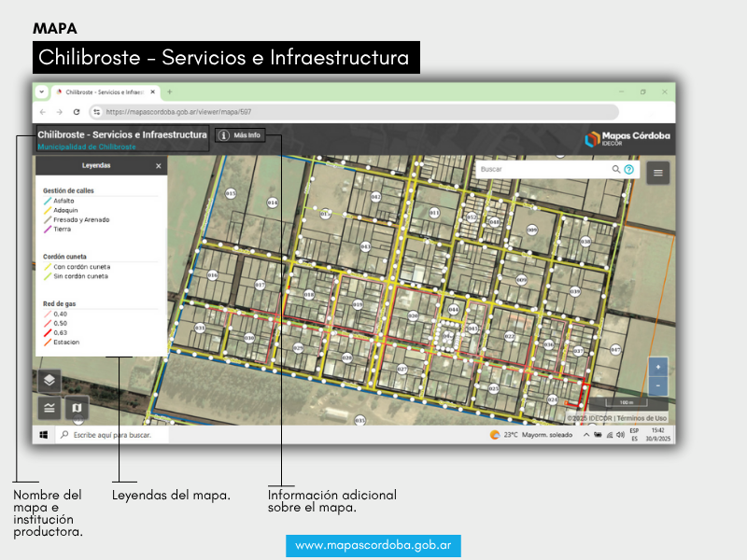
Task: Expand the browser tab search dropdown
Action: pos(41,92)
